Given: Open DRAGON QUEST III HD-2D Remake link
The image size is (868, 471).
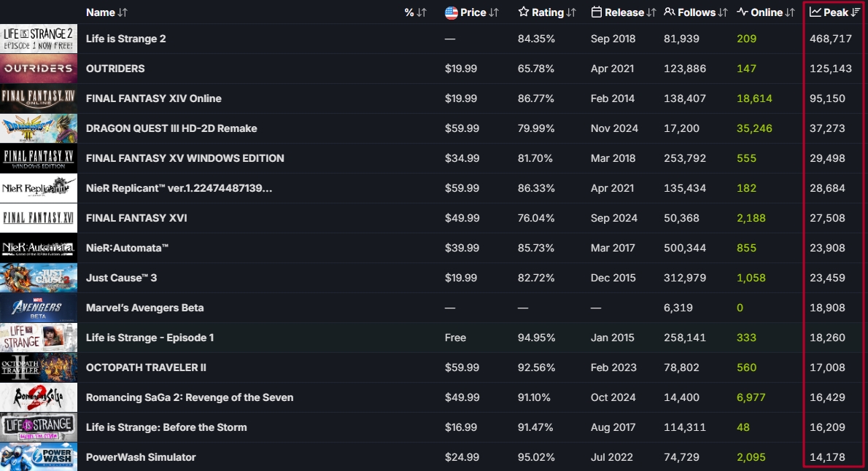Looking at the screenshot, I should coord(171,128).
